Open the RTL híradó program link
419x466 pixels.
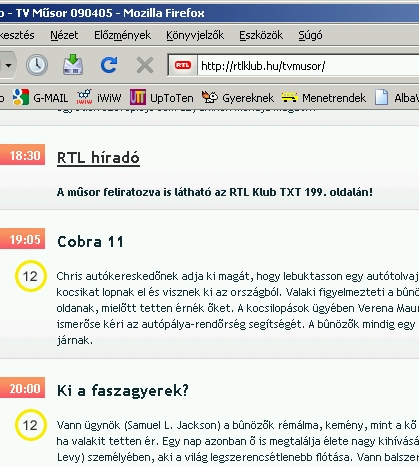[98, 157]
